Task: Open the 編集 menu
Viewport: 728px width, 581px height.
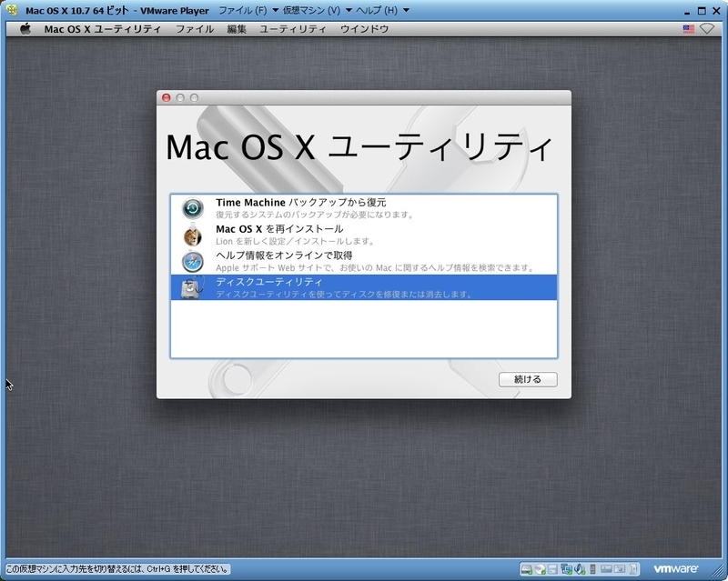Action: (237, 29)
